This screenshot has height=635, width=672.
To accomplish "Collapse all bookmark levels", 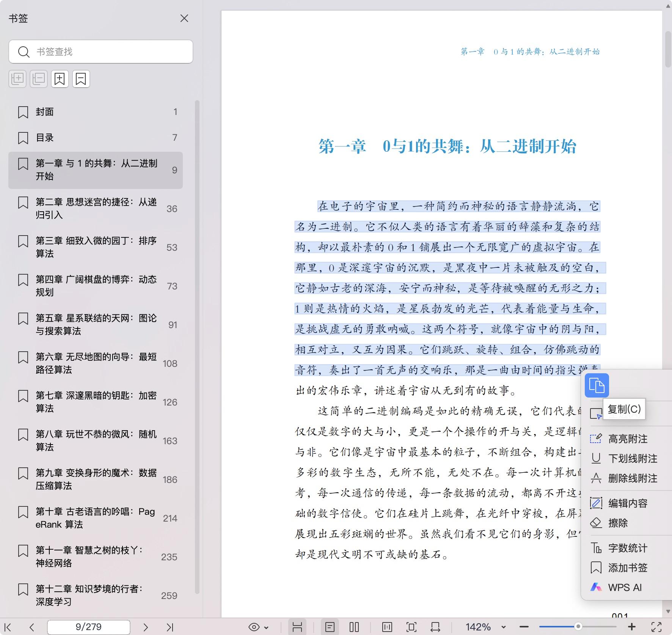I will (x=38, y=79).
